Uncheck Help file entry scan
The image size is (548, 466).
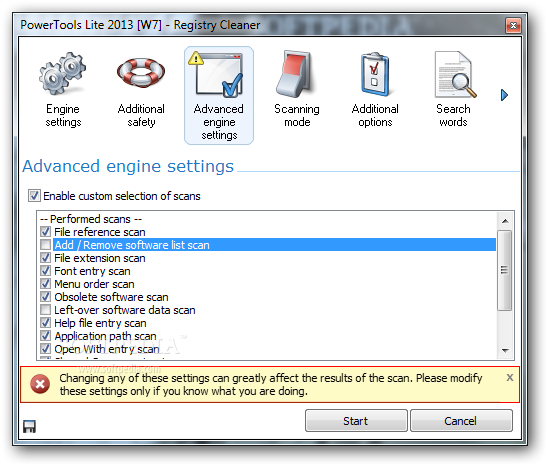coord(45,323)
